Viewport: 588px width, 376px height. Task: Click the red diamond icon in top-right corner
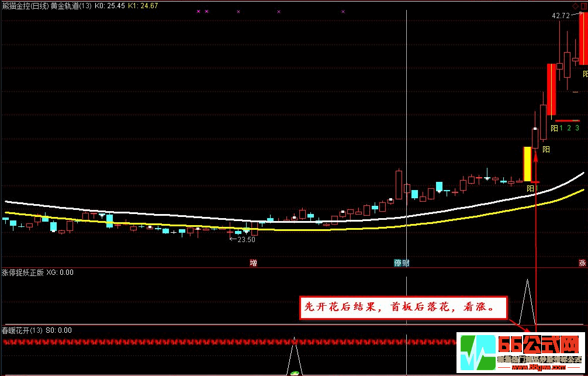pos(575,6)
